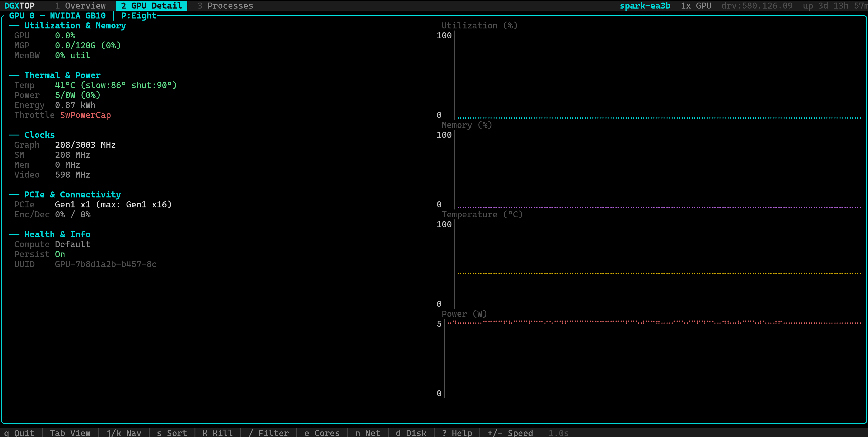Image resolution: width=868 pixels, height=437 pixels.
Task: Click the 208/3003 MHz graphics clock
Action: 85,145
